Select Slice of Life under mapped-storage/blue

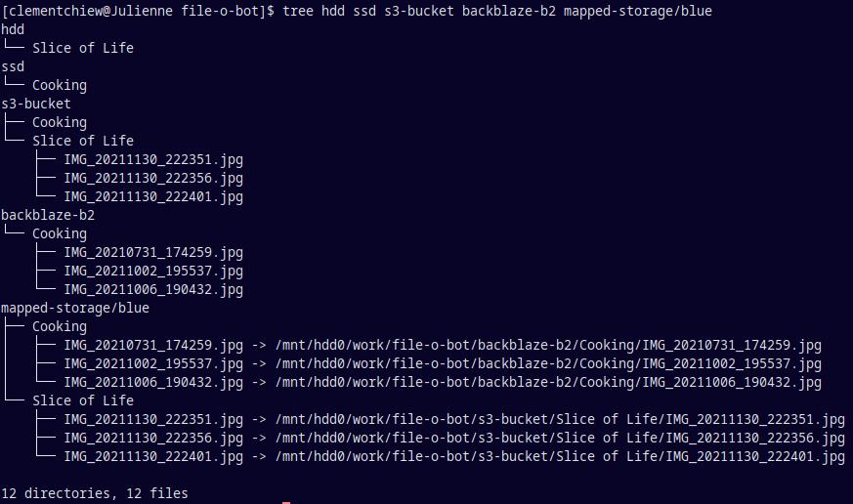(83, 400)
